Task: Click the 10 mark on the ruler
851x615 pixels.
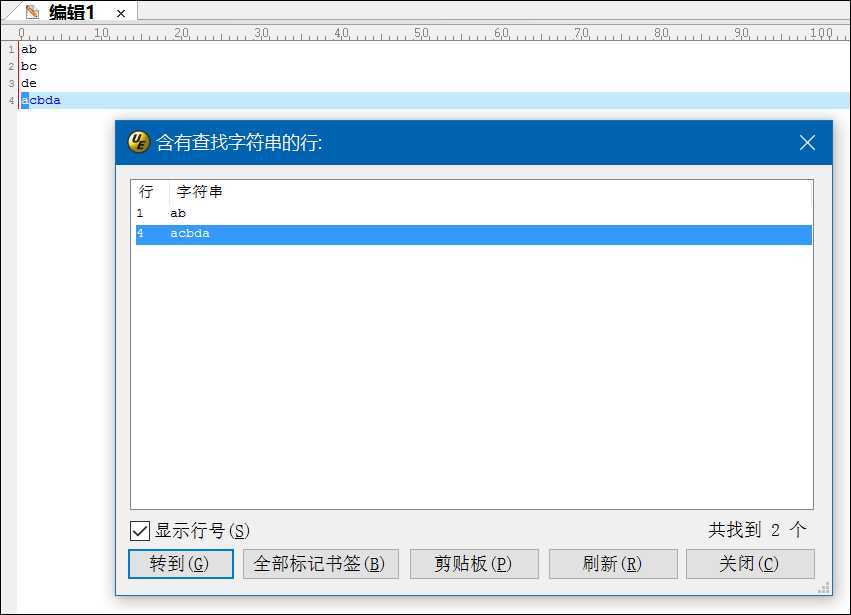Action: (101, 31)
